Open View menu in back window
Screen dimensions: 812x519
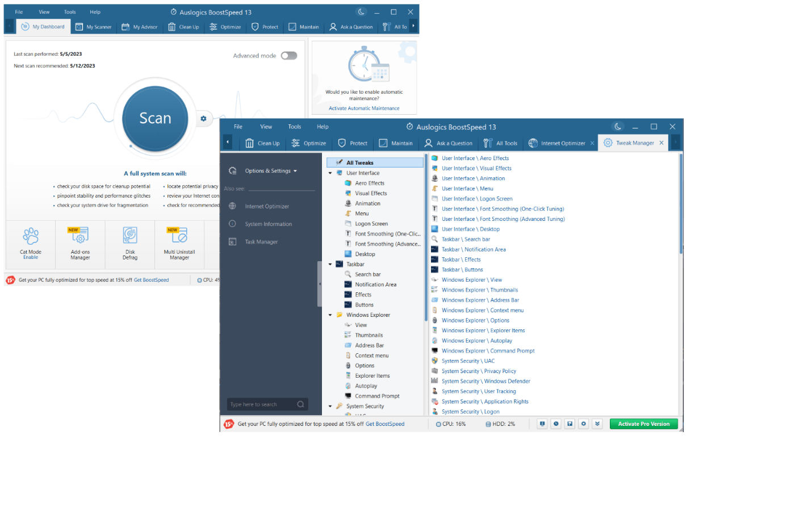pos(44,12)
